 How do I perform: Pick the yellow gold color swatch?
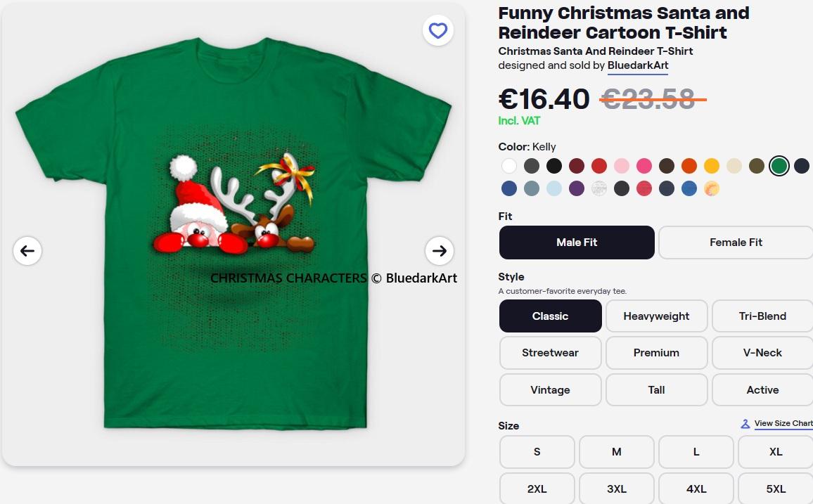712,166
